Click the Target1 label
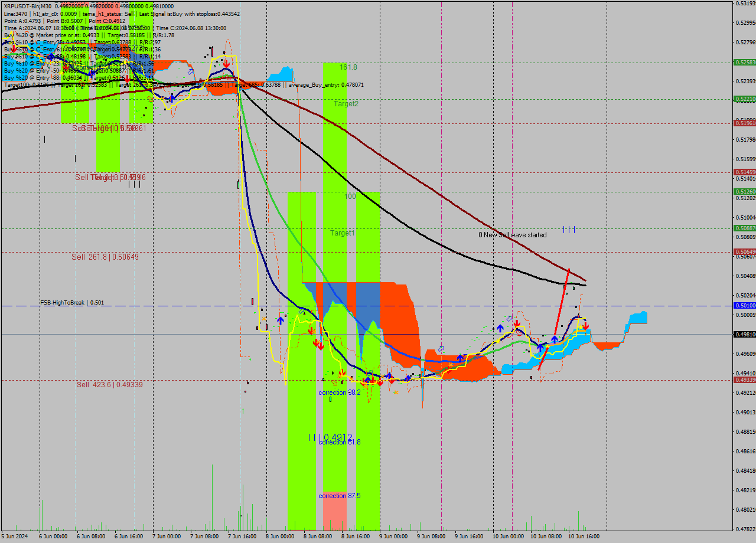The image size is (756, 543). click(x=343, y=233)
